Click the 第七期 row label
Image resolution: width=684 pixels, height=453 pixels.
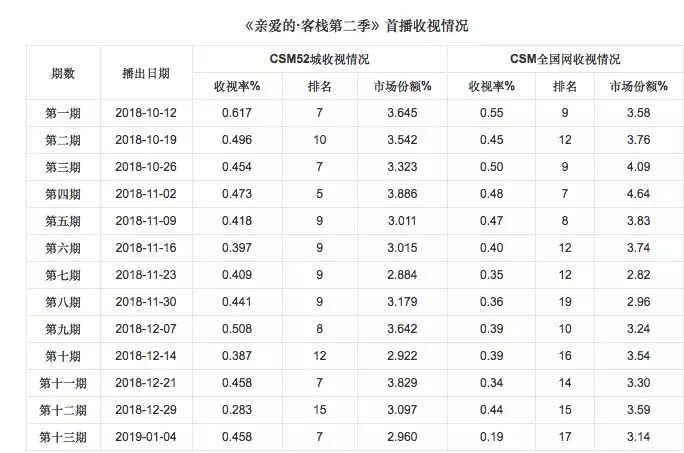(63, 275)
